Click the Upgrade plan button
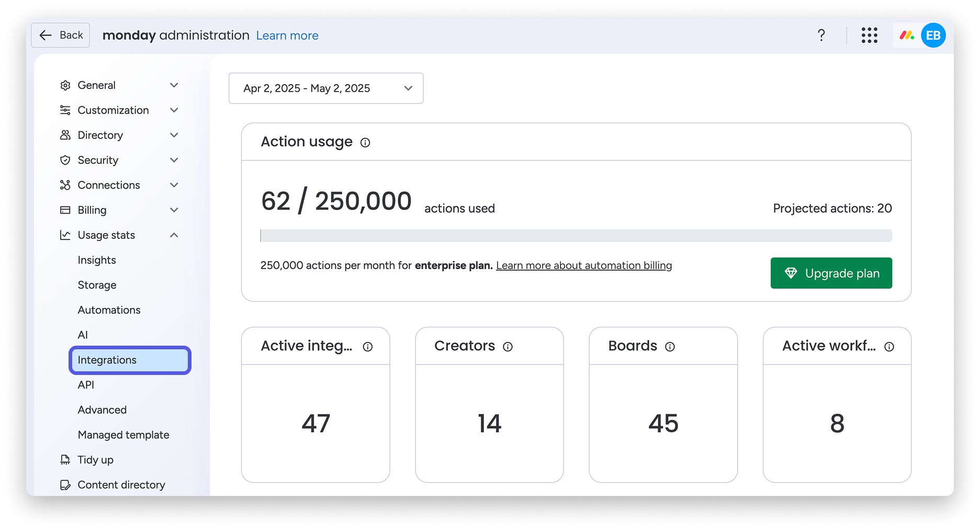The width and height of the screenshot is (980, 530). [831, 273]
